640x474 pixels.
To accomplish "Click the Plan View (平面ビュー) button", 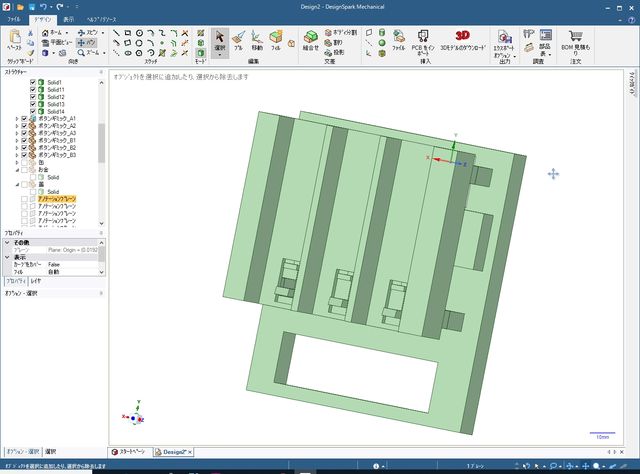I will 57,42.
